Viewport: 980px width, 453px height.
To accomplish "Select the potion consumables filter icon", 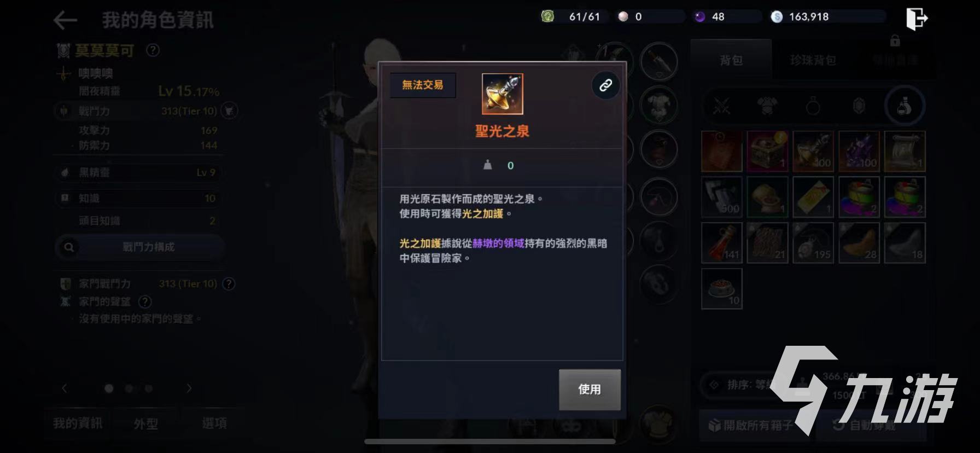I will pos(904,106).
